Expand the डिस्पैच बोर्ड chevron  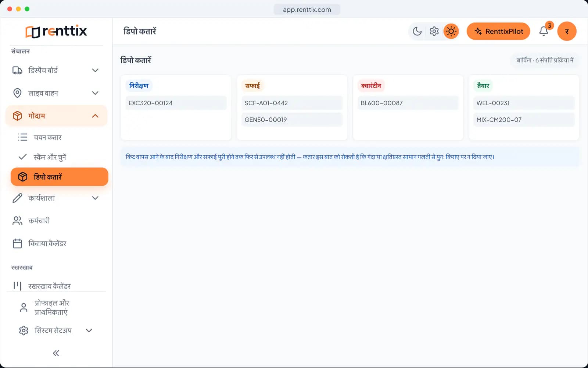95,70
